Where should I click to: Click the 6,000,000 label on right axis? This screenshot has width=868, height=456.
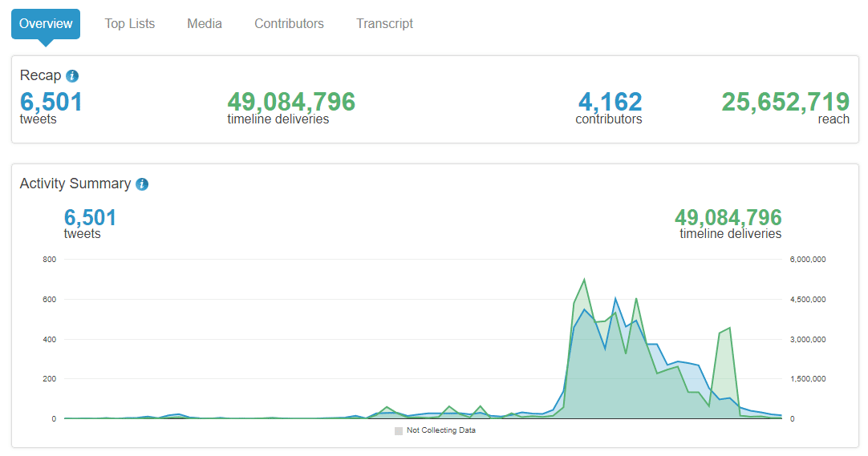[809, 260]
